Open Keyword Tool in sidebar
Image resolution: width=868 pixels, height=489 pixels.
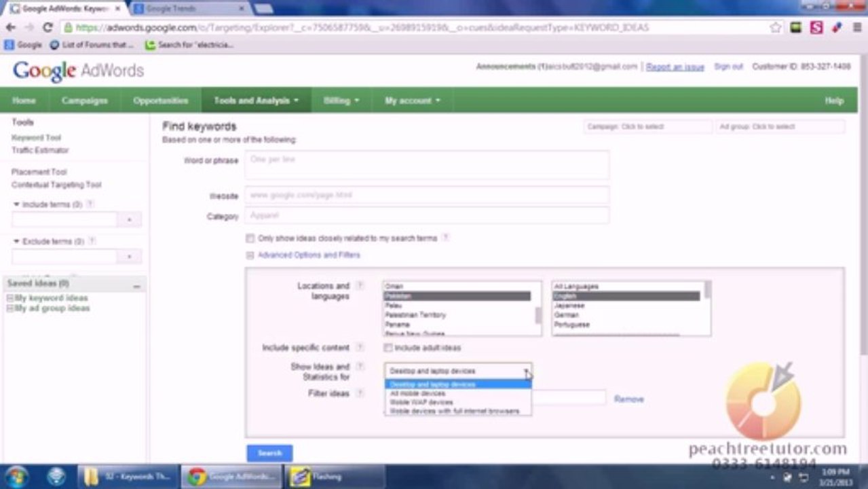(36, 138)
